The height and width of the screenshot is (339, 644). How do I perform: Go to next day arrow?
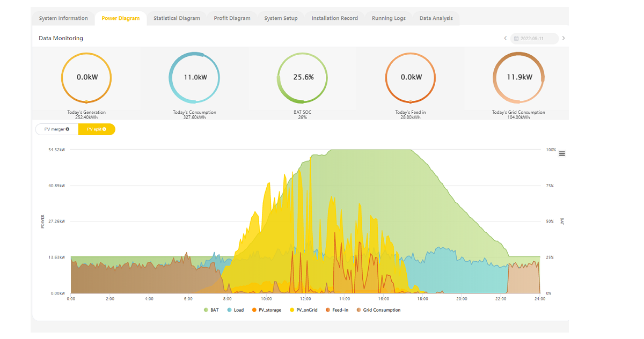pyautogui.click(x=563, y=39)
